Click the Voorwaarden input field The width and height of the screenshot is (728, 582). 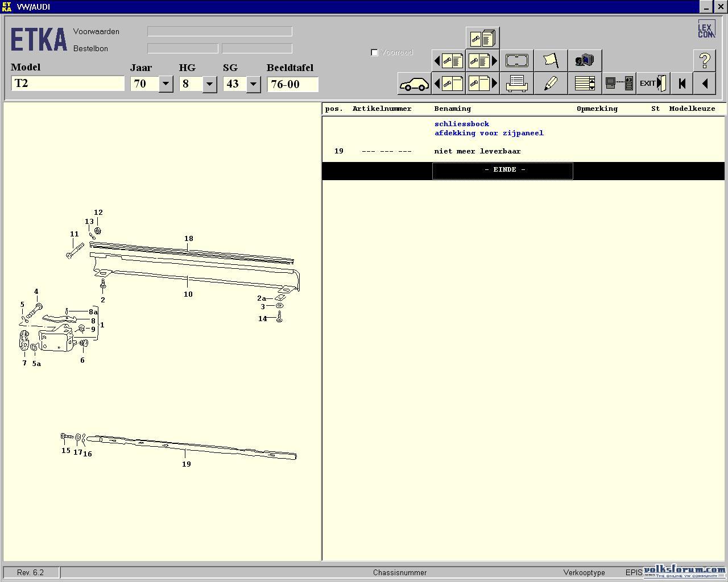(x=220, y=31)
